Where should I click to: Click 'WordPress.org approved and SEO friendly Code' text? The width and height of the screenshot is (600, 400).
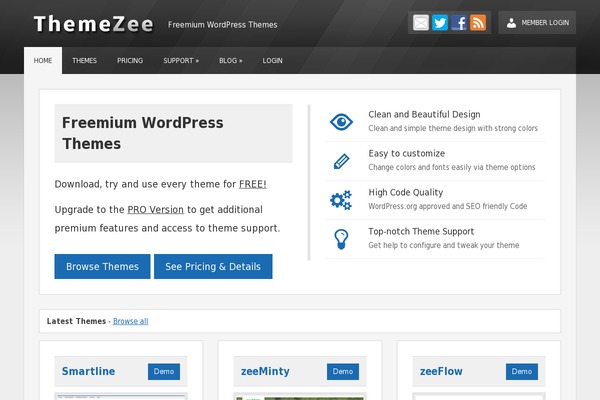(x=448, y=206)
